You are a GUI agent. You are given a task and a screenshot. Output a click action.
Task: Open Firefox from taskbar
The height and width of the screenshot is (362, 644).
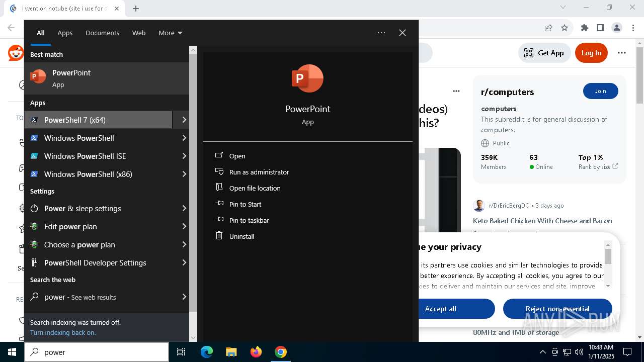[256, 352]
